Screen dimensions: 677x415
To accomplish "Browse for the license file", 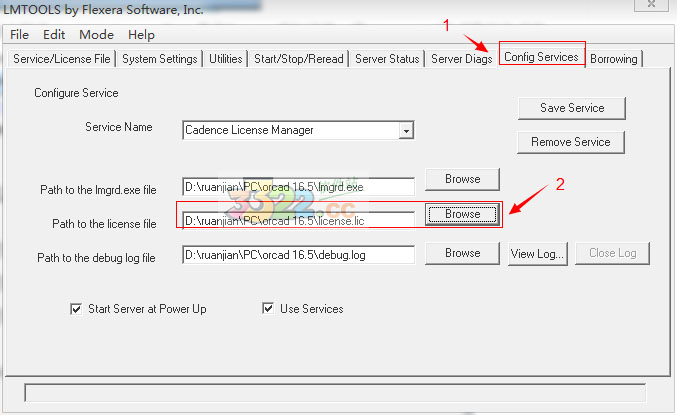I will (462, 214).
